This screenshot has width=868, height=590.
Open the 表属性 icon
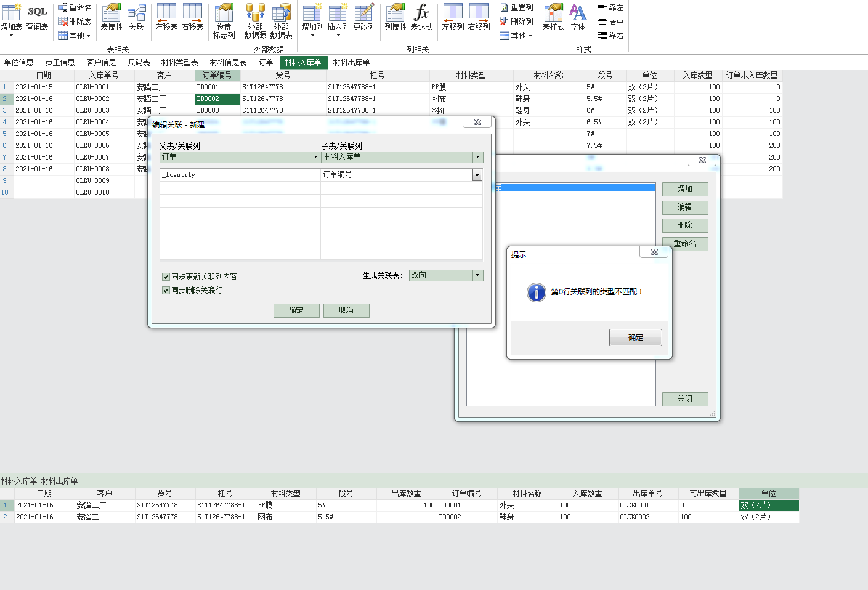pyautogui.click(x=112, y=17)
